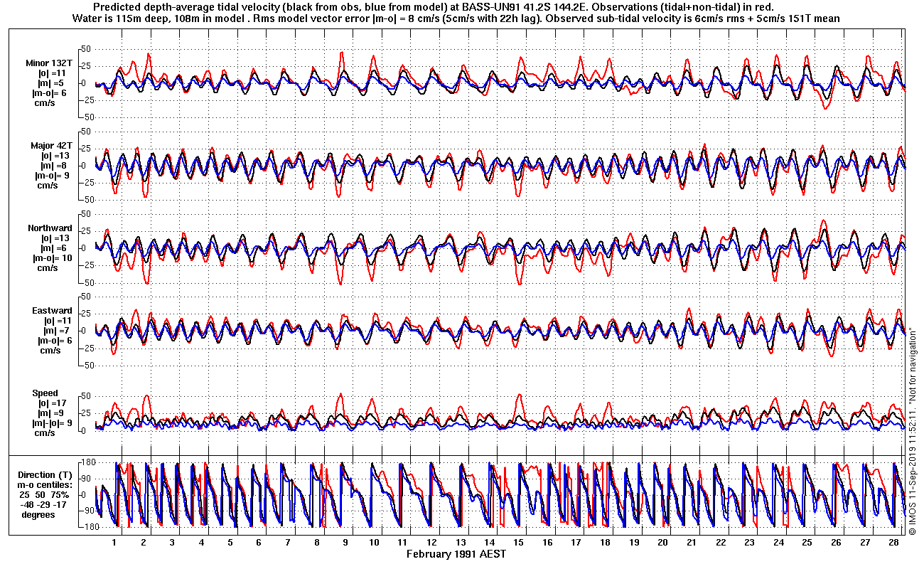Click the 'Minor 132T' panel label
924x569 pixels.
pyautogui.click(x=48, y=63)
